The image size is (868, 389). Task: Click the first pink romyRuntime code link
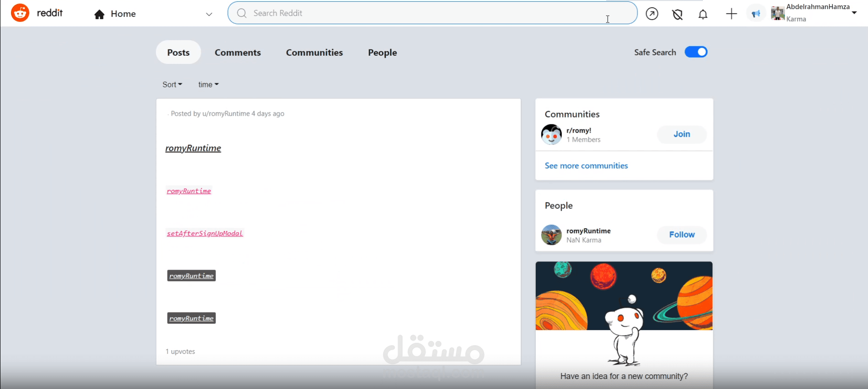click(189, 191)
